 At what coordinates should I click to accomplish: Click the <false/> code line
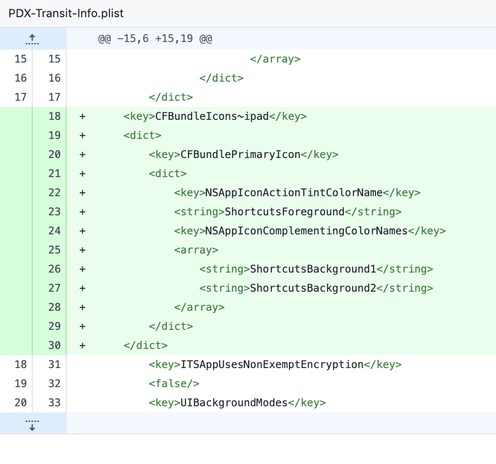[x=174, y=383]
